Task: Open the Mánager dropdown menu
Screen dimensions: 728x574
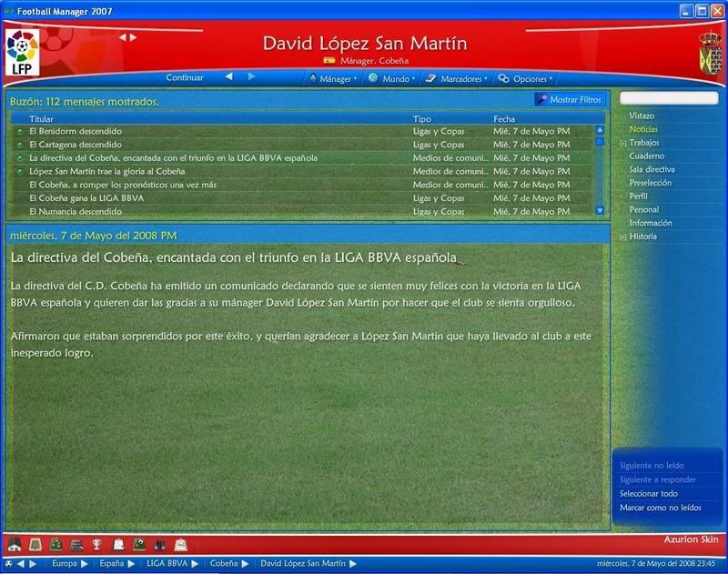Action: pos(333,78)
